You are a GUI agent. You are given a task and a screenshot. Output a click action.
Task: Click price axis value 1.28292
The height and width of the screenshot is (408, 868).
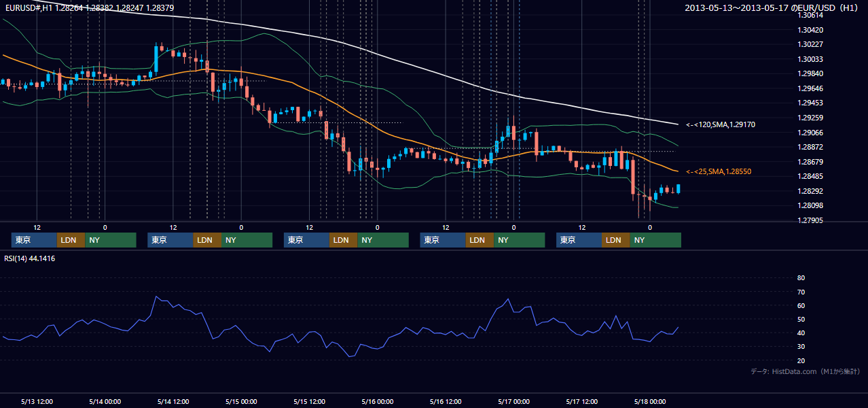810,191
